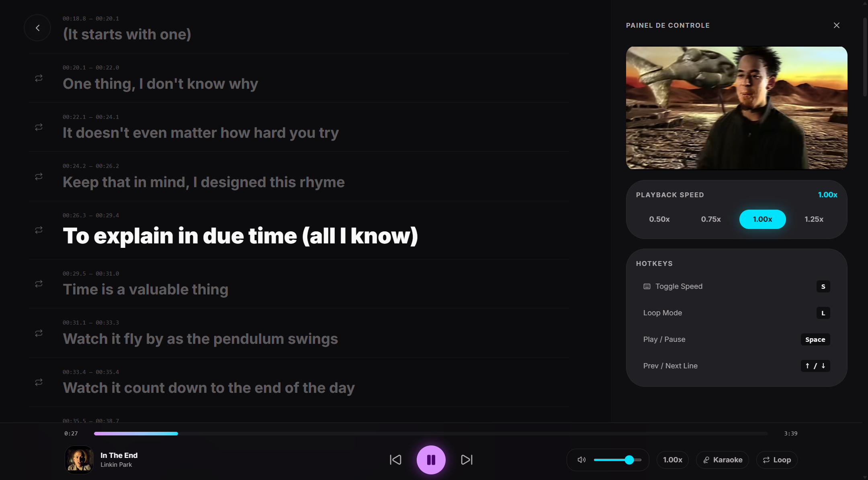Jump to lyric "Keep that in mind, I designed this rhyme"

(x=204, y=182)
